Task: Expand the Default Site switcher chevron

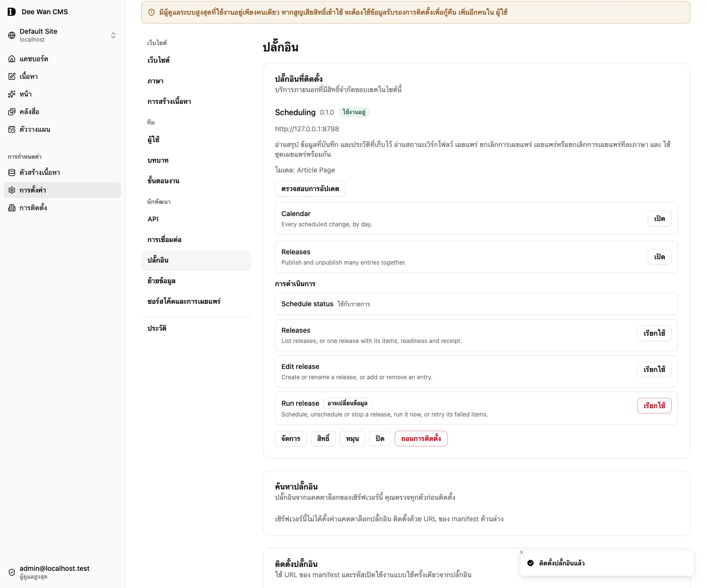Action: (x=113, y=35)
